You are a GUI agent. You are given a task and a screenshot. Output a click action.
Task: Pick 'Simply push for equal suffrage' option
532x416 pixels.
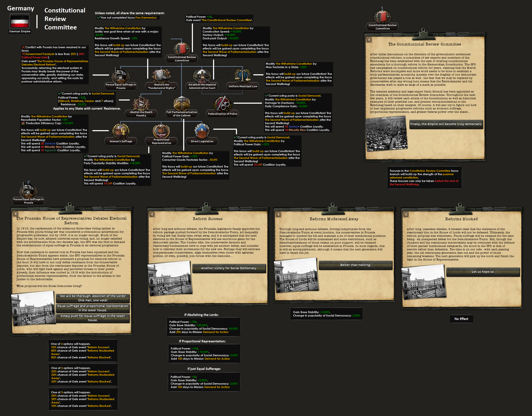(93, 318)
